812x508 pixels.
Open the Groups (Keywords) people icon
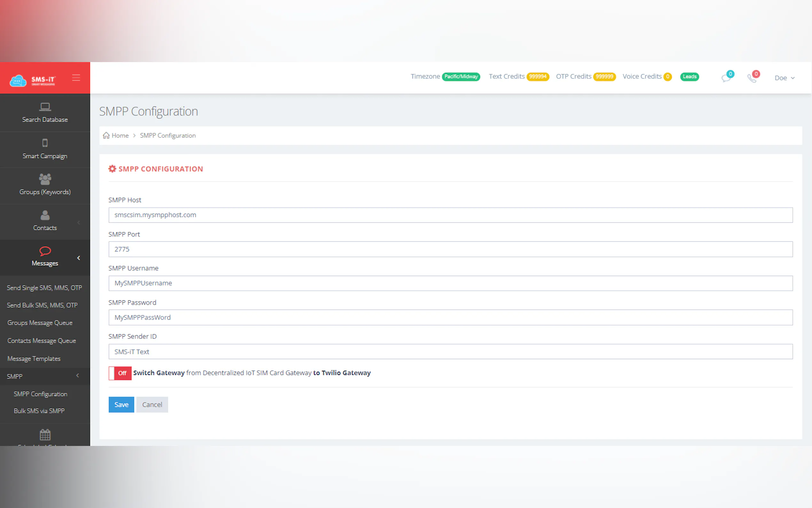(x=45, y=179)
